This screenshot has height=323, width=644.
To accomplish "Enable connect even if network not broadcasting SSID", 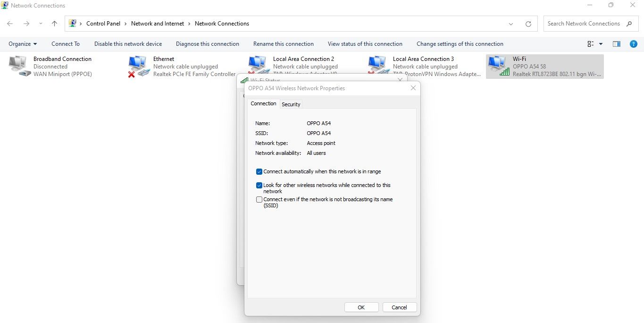I will coord(259,199).
